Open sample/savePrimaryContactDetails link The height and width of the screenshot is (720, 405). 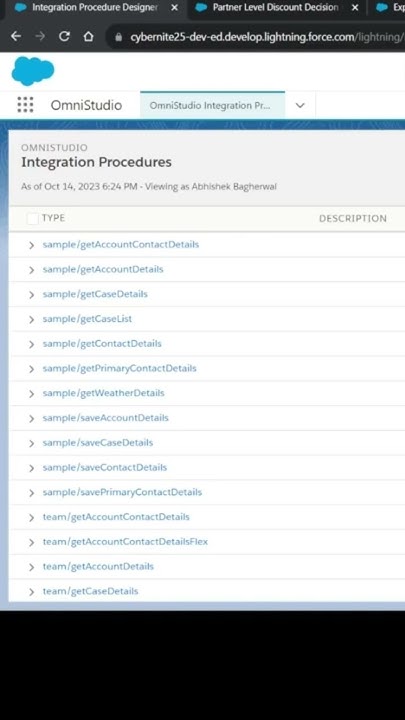(122, 492)
